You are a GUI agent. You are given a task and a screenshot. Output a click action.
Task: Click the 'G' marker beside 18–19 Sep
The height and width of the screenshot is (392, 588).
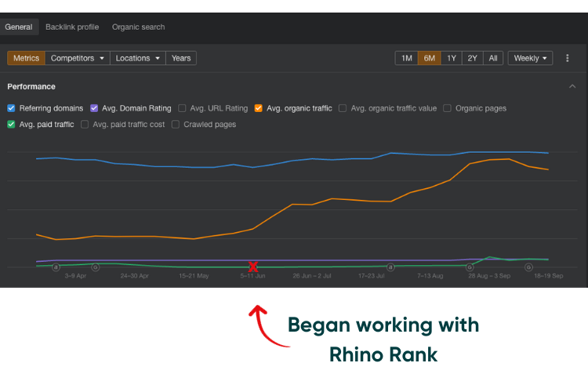click(528, 267)
